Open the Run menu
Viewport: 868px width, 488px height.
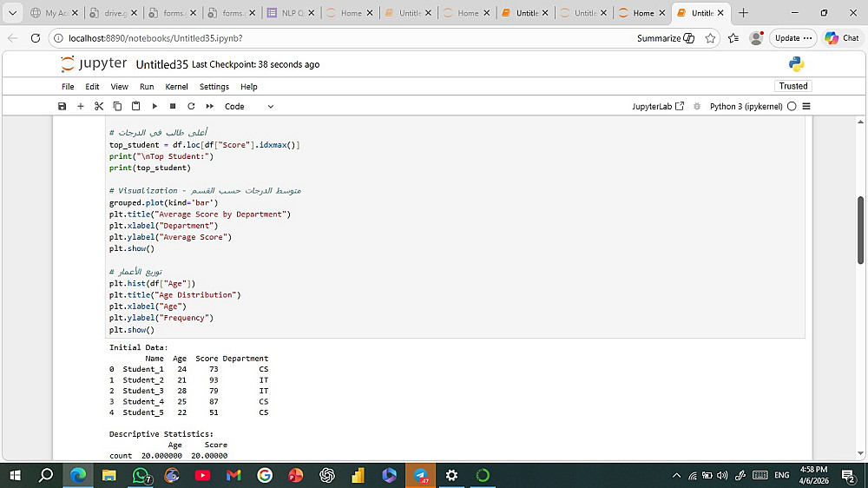tap(147, 87)
